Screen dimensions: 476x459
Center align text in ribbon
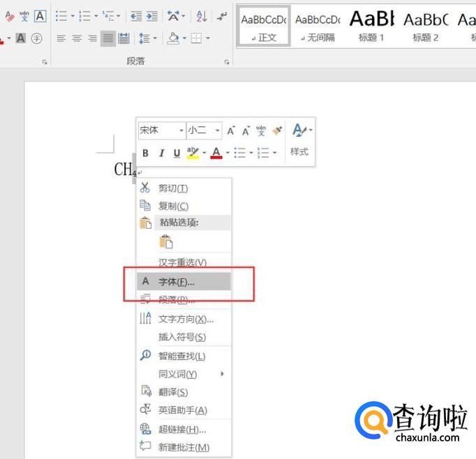tap(77, 38)
